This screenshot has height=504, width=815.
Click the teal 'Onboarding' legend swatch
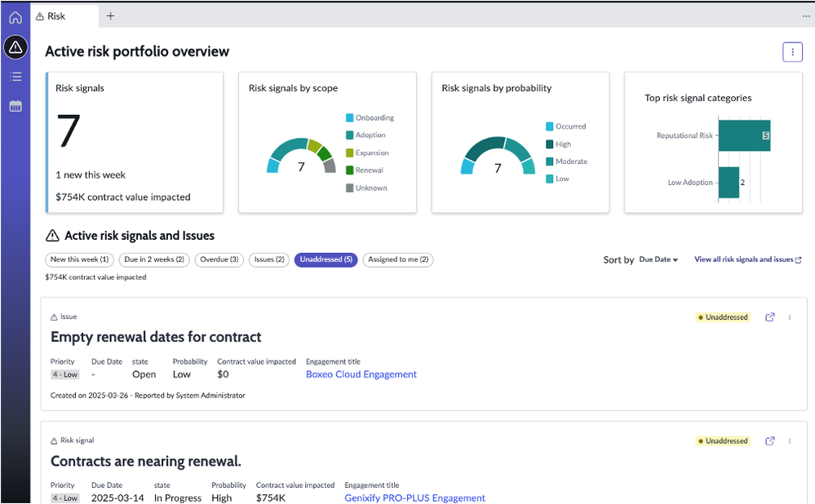click(x=348, y=117)
